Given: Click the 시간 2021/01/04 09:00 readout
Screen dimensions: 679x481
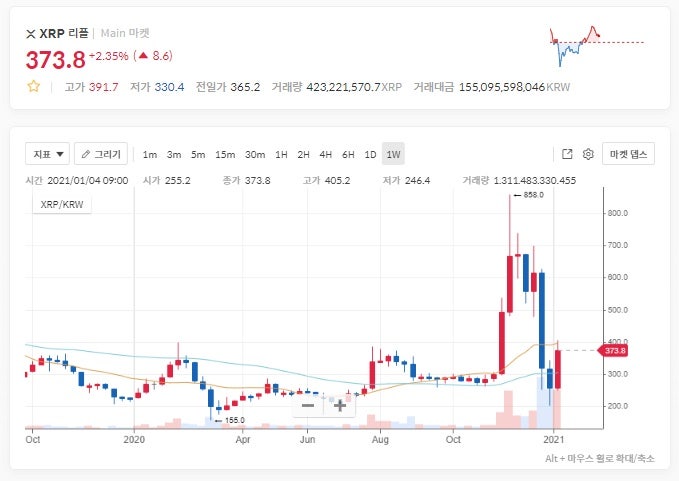Looking at the screenshot, I should click(77, 180).
